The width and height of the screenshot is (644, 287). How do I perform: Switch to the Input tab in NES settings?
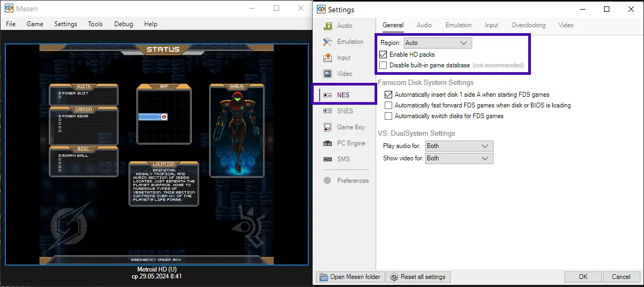coord(491,25)
